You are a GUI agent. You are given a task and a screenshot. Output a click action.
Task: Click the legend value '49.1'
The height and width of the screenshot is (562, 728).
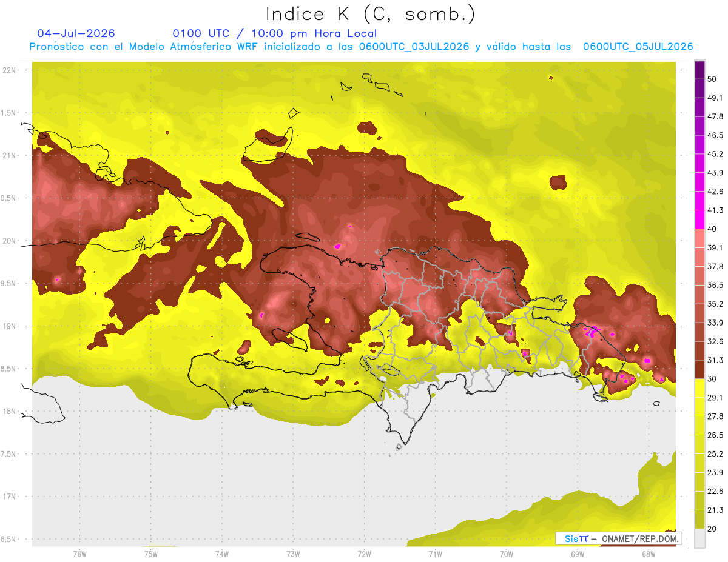[715, 98]
